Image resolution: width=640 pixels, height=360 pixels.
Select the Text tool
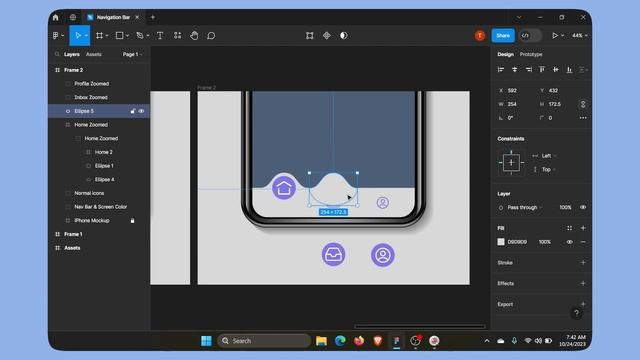click(x=160, y=36)
